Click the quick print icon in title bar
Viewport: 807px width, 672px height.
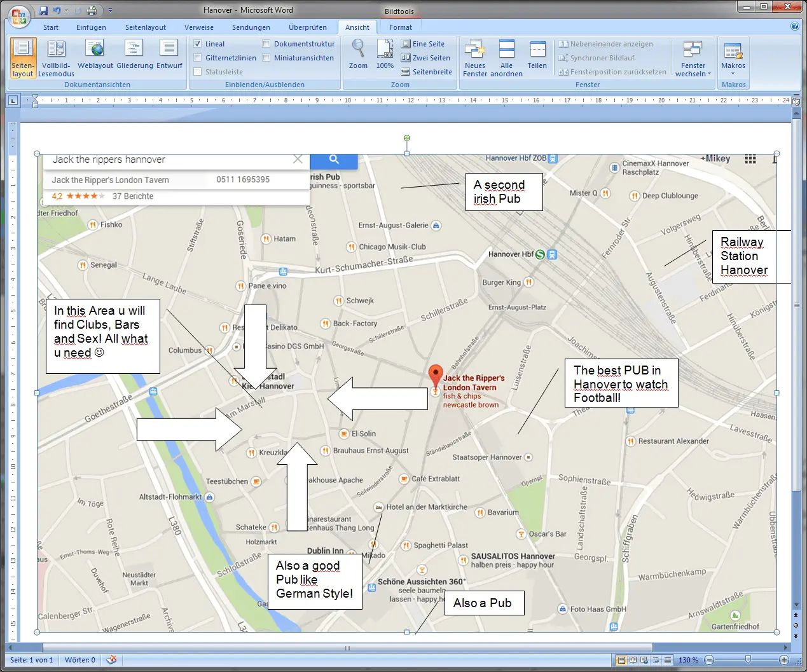92,11
